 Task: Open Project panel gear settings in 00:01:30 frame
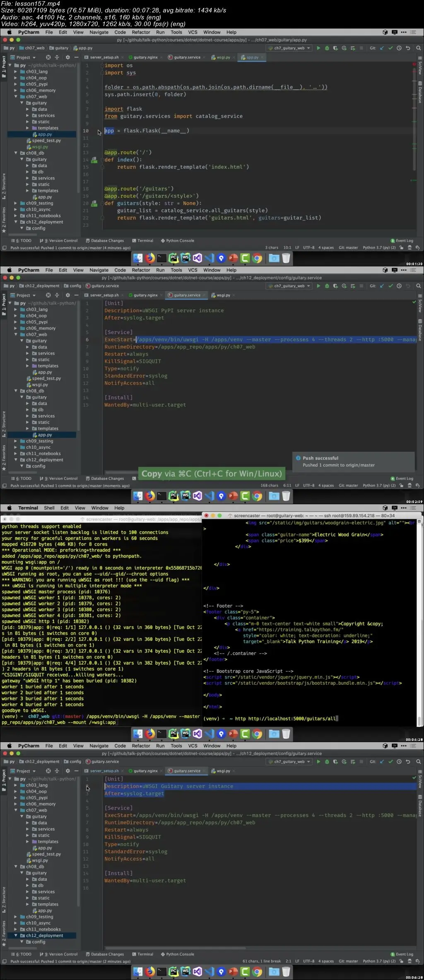[x=67, y=58]
